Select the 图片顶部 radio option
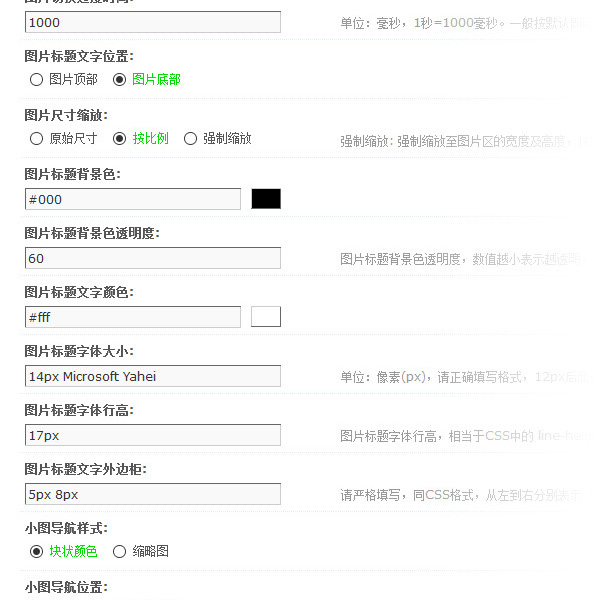Image resolution: width=600 pixels, height=600 pixels. 37,79
